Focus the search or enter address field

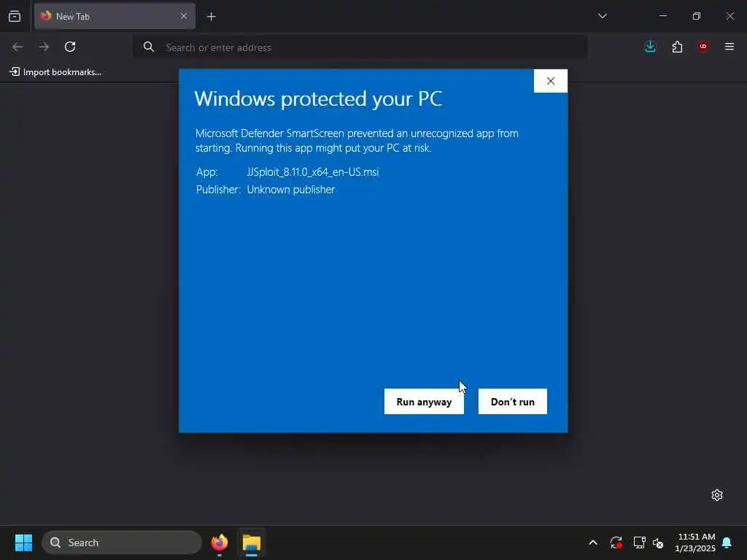point(360,47)
